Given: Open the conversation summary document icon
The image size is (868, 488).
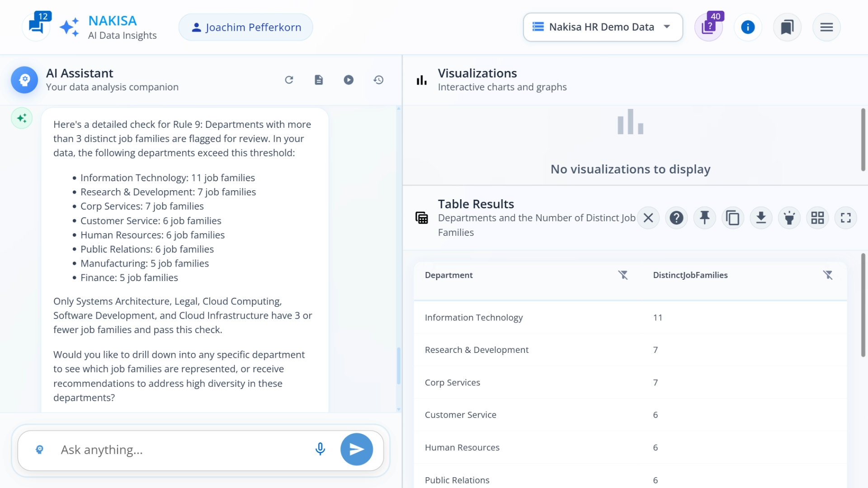Looking at the screenshot, I should point(319,80).
